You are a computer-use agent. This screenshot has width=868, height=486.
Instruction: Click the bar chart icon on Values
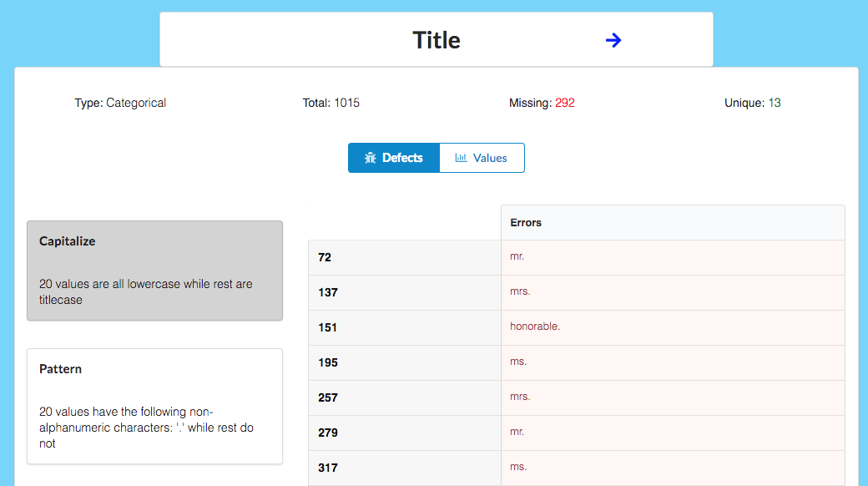461,158
